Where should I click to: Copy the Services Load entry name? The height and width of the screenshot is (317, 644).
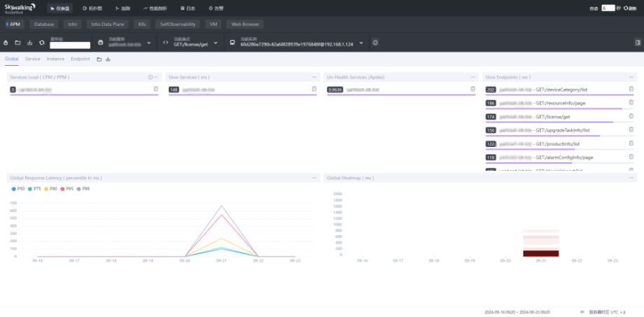tap(155, 89)
